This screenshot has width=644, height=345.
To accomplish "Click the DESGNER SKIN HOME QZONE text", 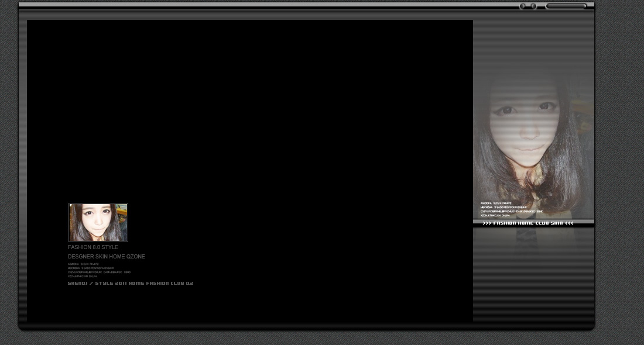I will pos(107,256).
